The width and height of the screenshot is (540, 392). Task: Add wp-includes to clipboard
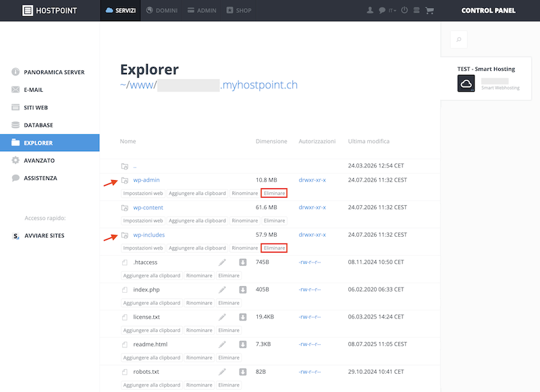pyautogui.click(x=197, y=248)
